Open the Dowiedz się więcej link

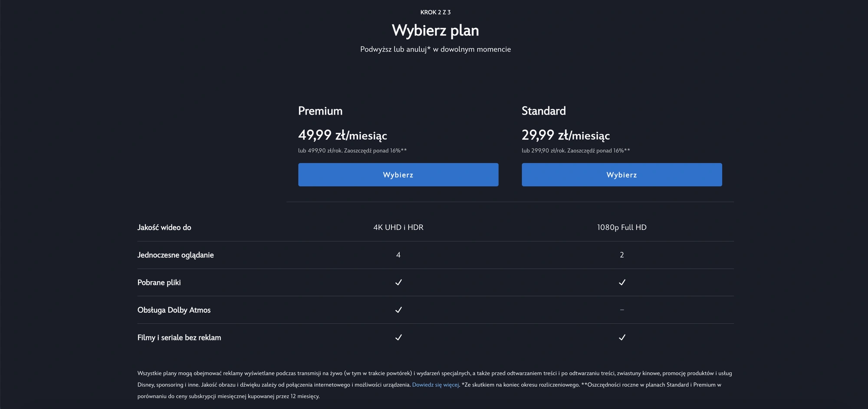coord(435,385)
